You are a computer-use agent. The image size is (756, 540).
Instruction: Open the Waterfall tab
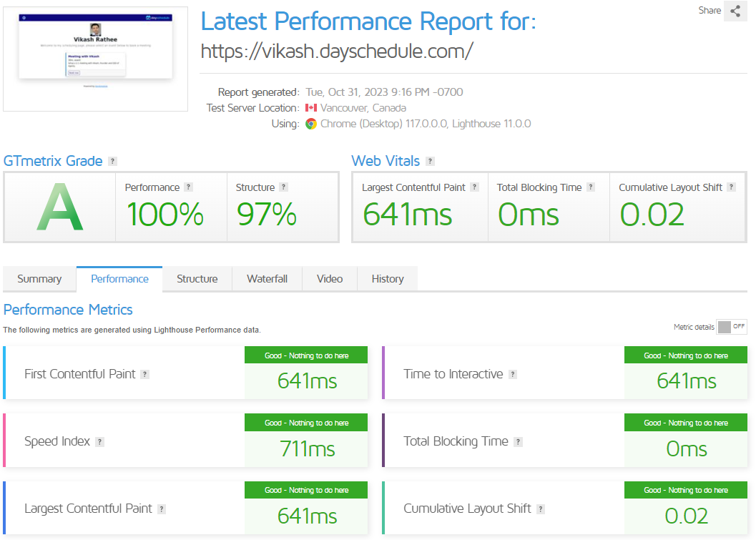coord(267,279)
